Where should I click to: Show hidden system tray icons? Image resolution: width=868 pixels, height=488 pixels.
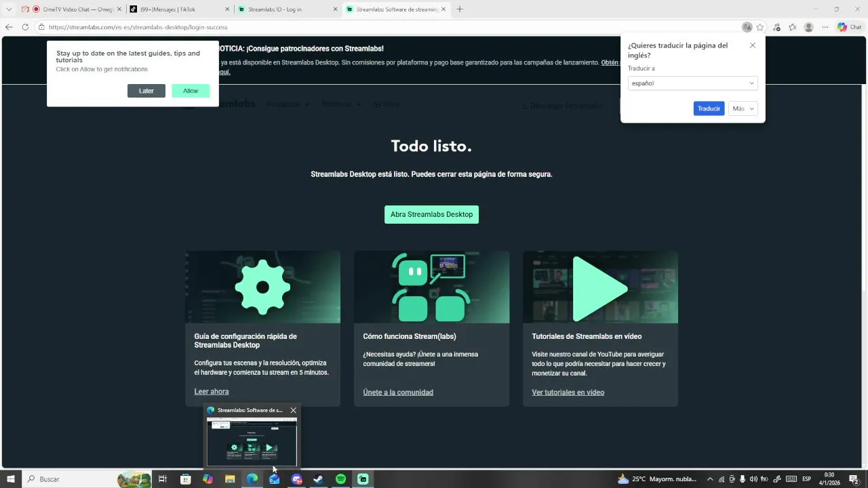(710, 479)
